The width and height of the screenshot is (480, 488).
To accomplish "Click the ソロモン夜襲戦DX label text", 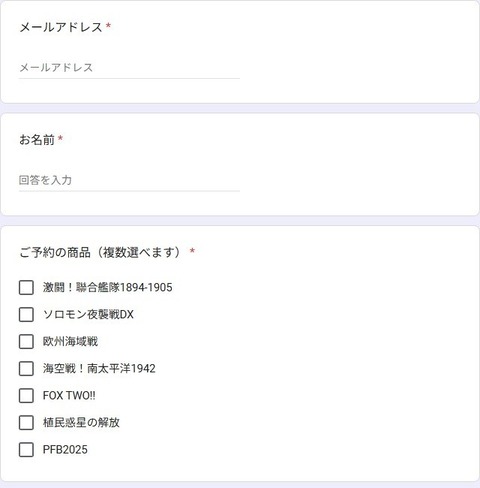I will 88,314.
